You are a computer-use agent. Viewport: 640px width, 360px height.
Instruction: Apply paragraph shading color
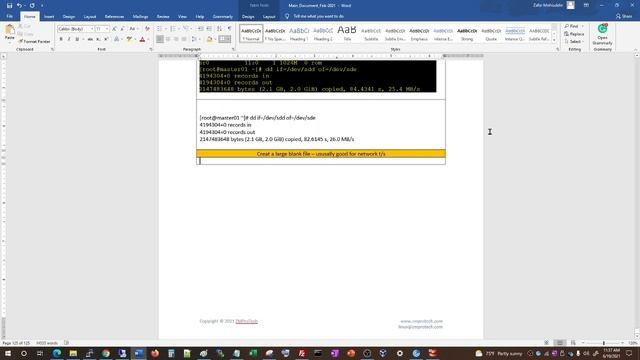(x=209, y=39)
